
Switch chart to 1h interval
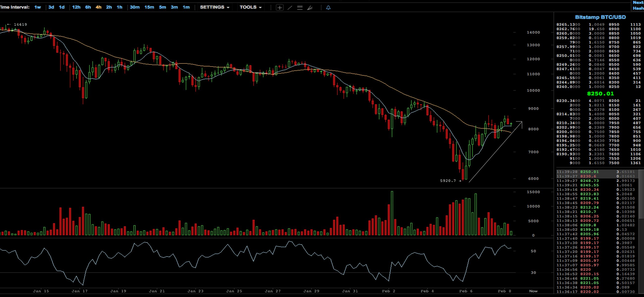119,7
